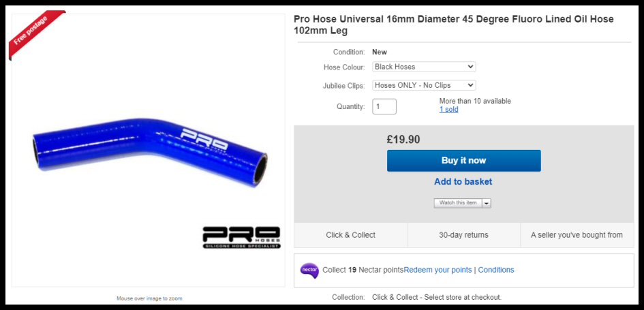The image size is (644, 310).
Task: Click the Pro Hoses brand logo
Action: pyautogui.click(x=241, y=237)
